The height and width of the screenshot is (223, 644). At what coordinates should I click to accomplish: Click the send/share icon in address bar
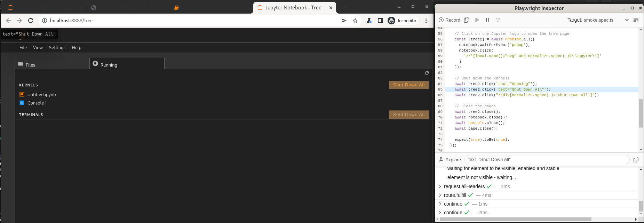point(344,21)
